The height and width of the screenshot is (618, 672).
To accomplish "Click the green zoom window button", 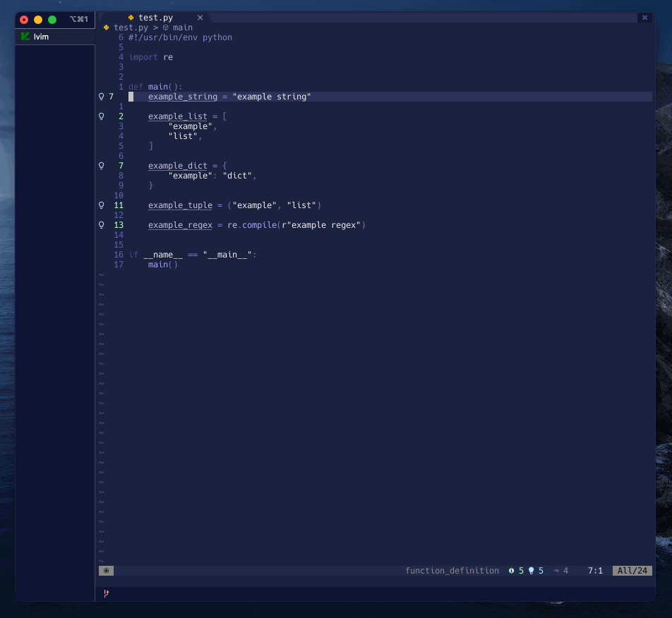I will click(x=52, y=20).
